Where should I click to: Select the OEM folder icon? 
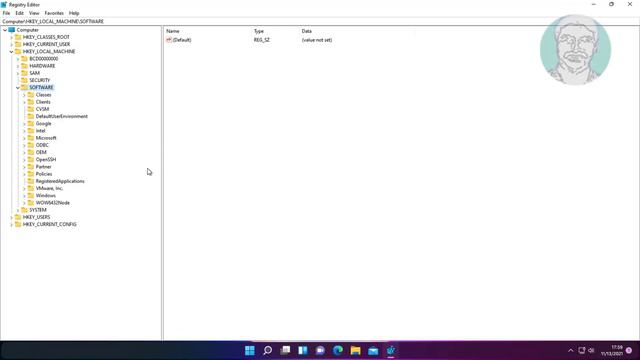point(31,152)
